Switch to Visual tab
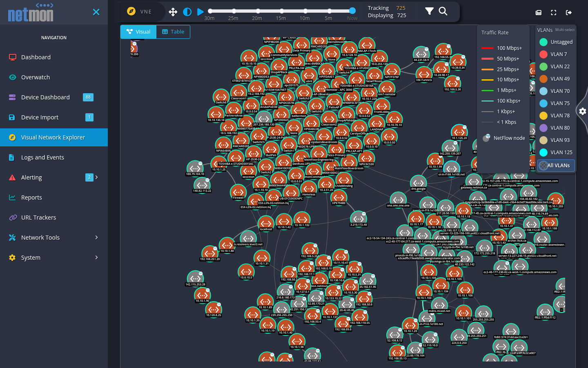This screenshot has width=588, height=368. (138, 32)
